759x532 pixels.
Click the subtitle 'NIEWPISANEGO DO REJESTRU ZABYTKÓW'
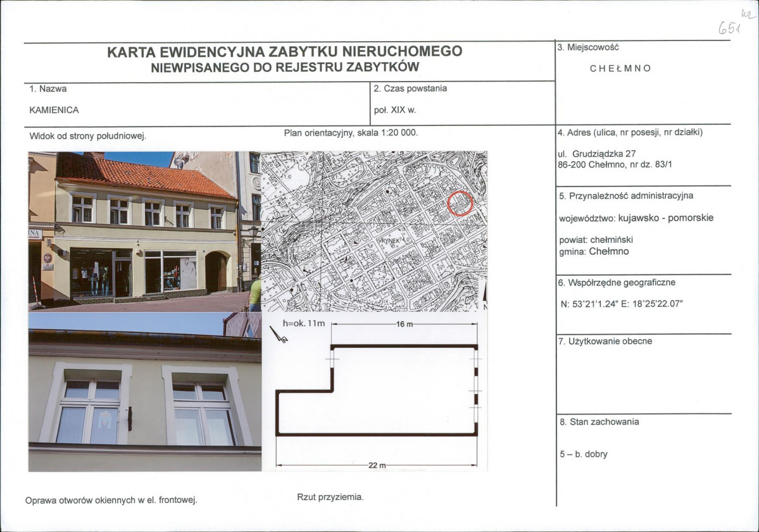click(x=285, y=67)
